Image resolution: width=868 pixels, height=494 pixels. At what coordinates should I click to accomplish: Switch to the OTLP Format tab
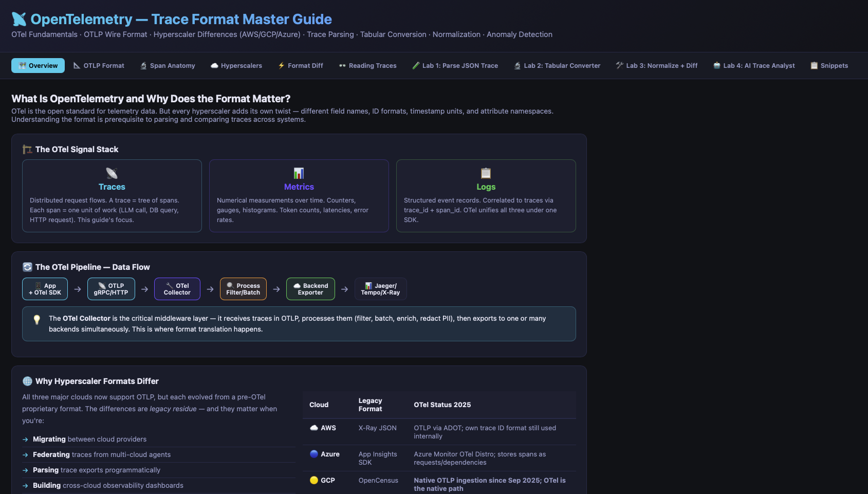pyautogui.click(x=99, y=66)
